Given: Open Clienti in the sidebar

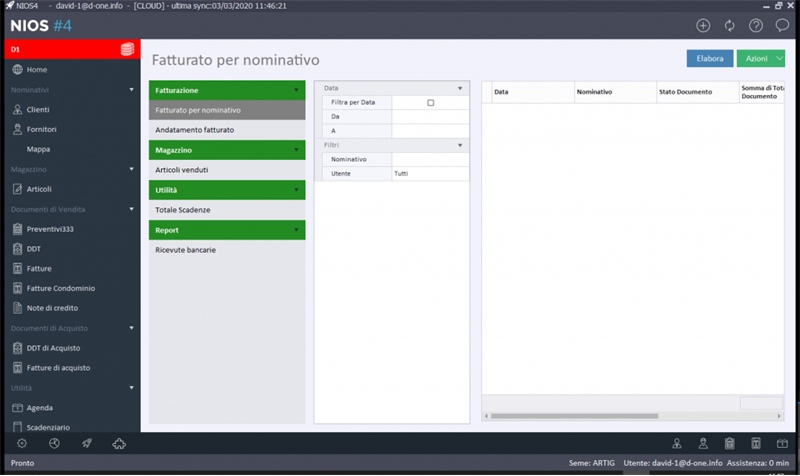Looking at the screenshot, I should pos(38,110).
